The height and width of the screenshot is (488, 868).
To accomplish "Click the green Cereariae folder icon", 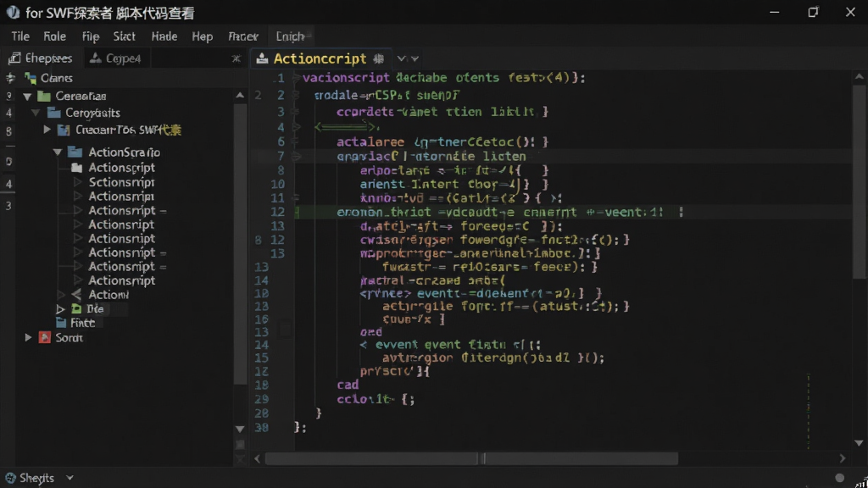I will click(44, 96).
